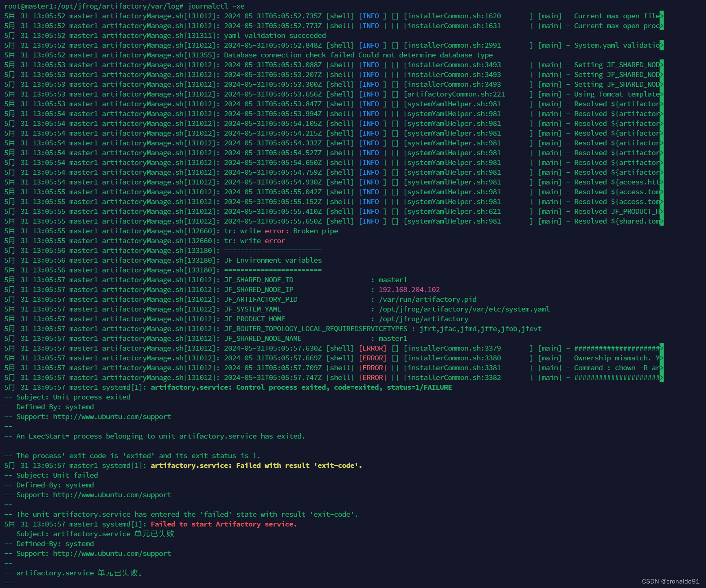
Task: Click the installerCommon.sh:1620 source reference
Action: 454,16
